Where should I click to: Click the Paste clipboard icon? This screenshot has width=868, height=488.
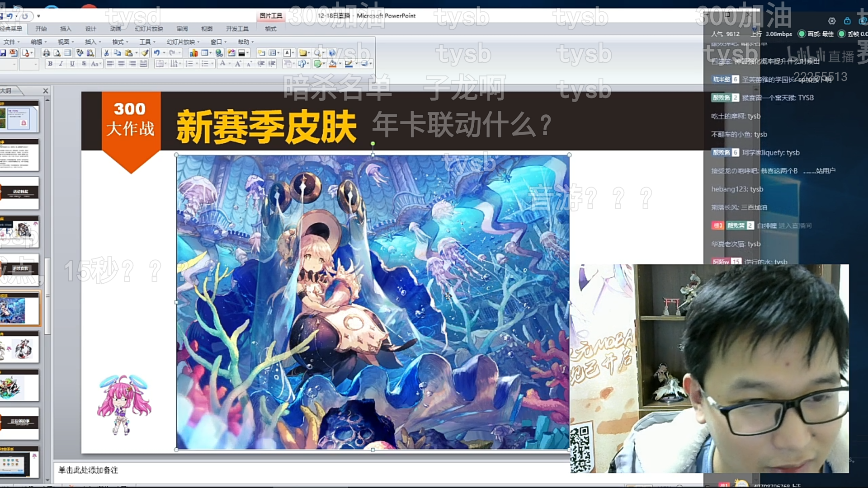(x=129, y=53)
